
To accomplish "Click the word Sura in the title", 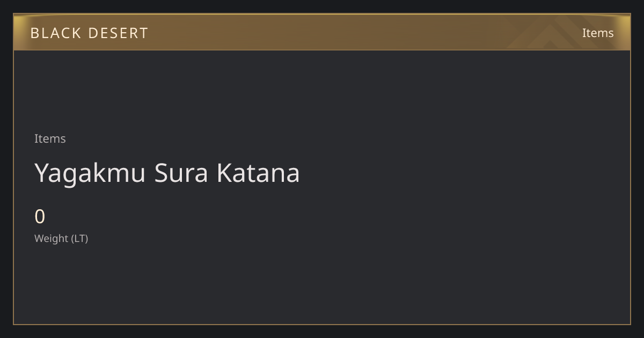I will pyautogui.click(x=181, y=173).
